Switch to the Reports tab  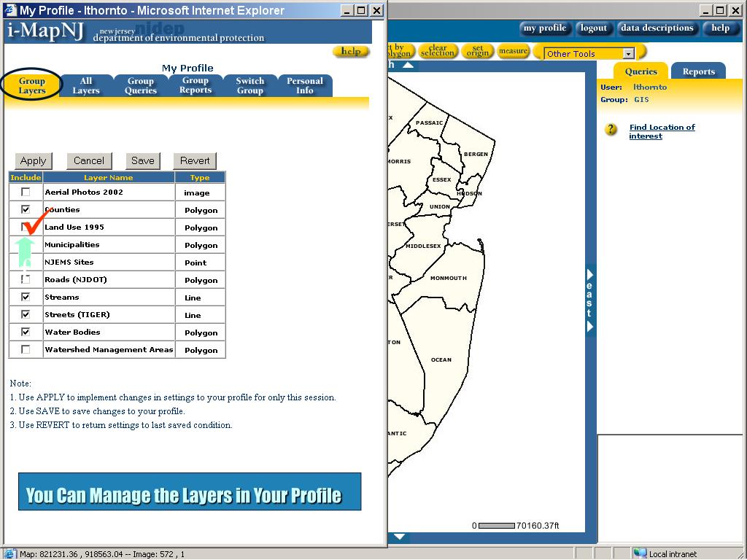[698, 71]
